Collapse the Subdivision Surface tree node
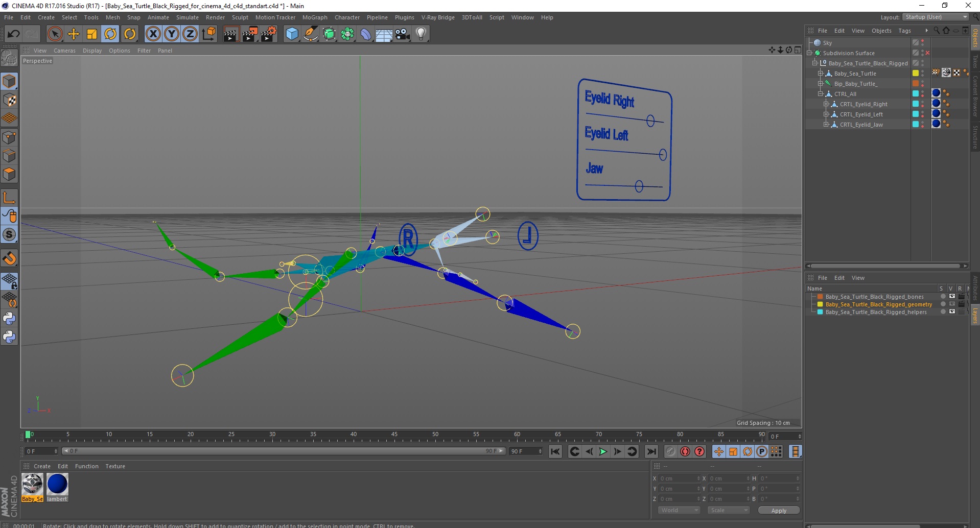The width and height of the screenshot is (980, 528). click(809, 53)
